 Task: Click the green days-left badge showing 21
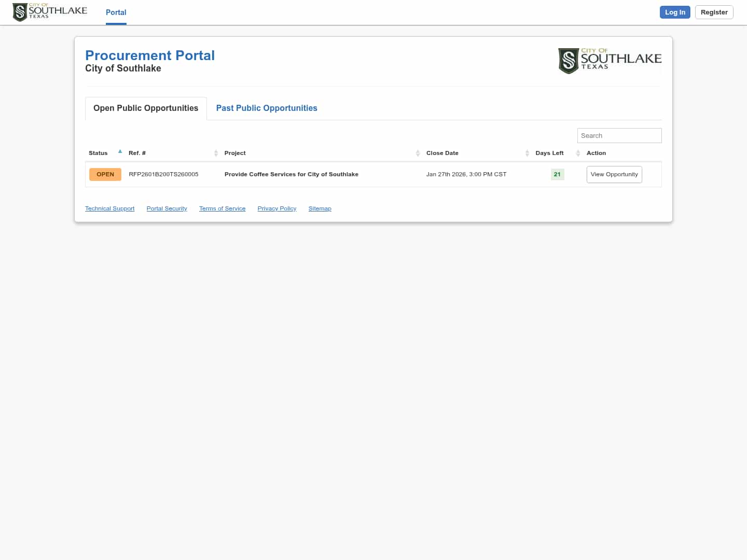[x=557, y=174]
